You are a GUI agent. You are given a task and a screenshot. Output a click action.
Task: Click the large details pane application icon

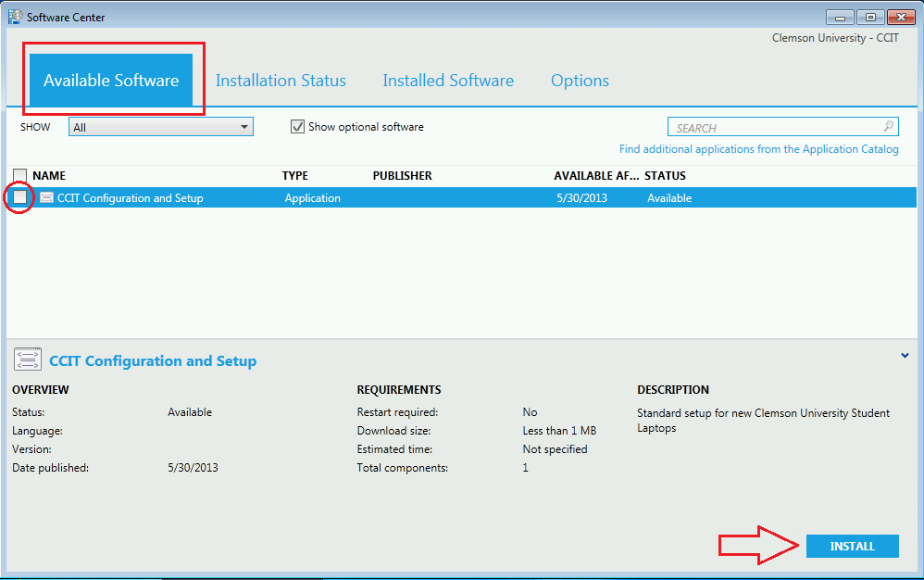pos(28,359)
